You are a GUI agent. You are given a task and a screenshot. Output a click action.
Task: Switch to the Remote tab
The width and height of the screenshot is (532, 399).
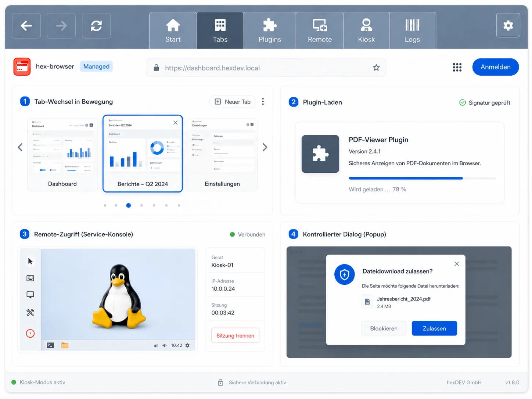click(320, 30)
